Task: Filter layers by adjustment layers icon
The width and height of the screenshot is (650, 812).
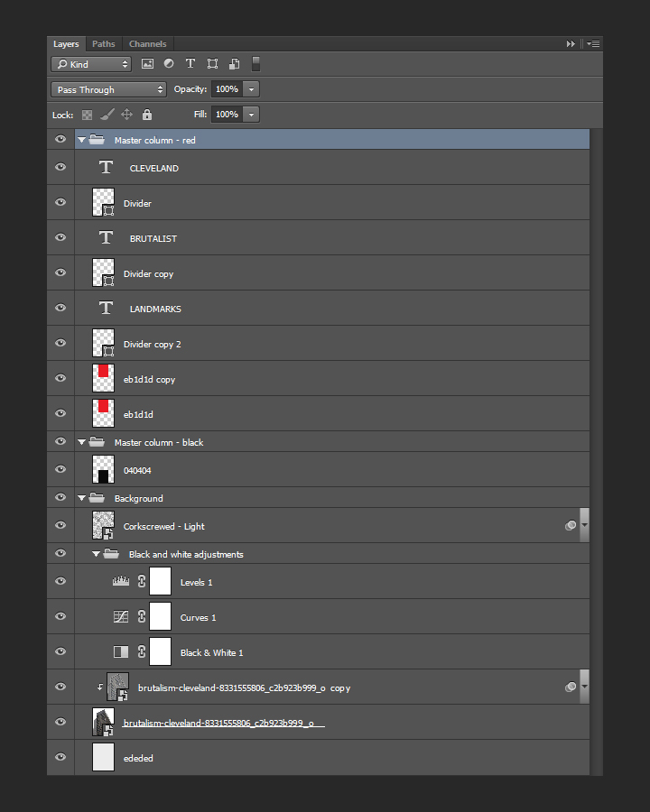Action: pyautogui.click(x=169, y=63)
